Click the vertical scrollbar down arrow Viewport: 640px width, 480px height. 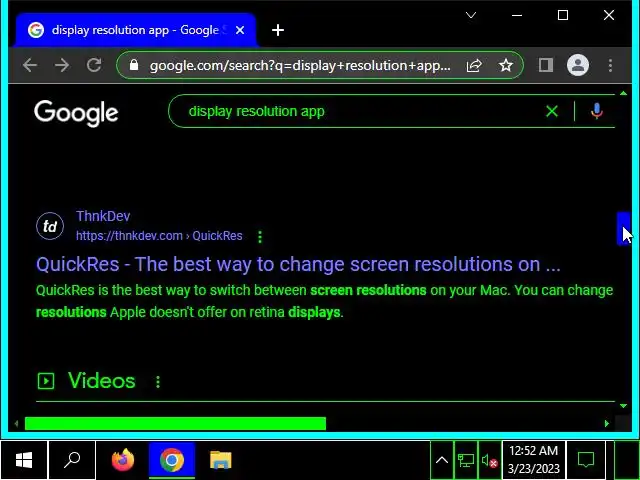(623, 406)
